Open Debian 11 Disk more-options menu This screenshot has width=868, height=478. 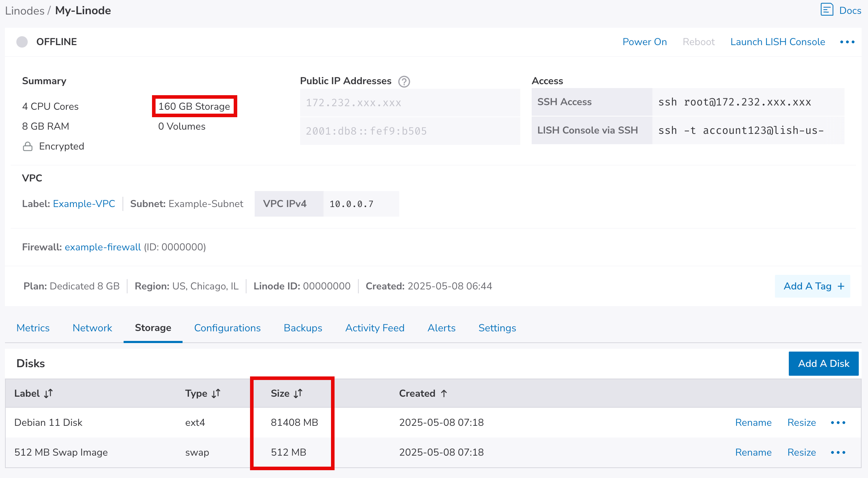pyautogui.click(x=838, y=423)
